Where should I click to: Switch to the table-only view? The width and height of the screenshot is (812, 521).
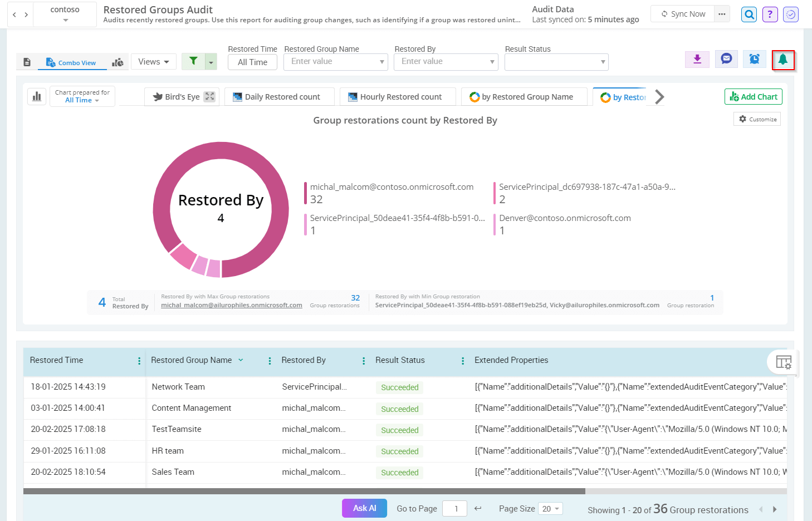pos(27,62)
